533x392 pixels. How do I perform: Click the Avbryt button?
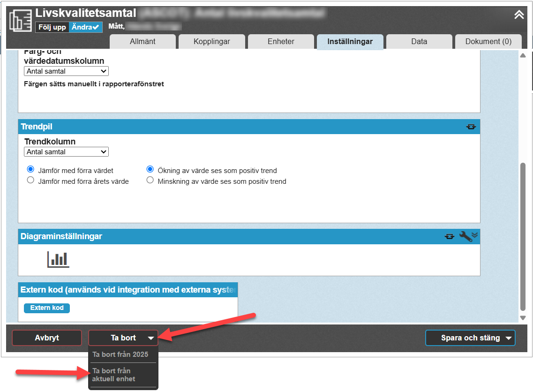[x=47, y=338]
